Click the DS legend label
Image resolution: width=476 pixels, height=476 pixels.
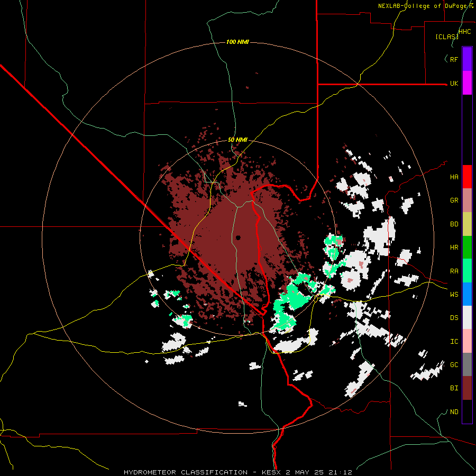454,318
